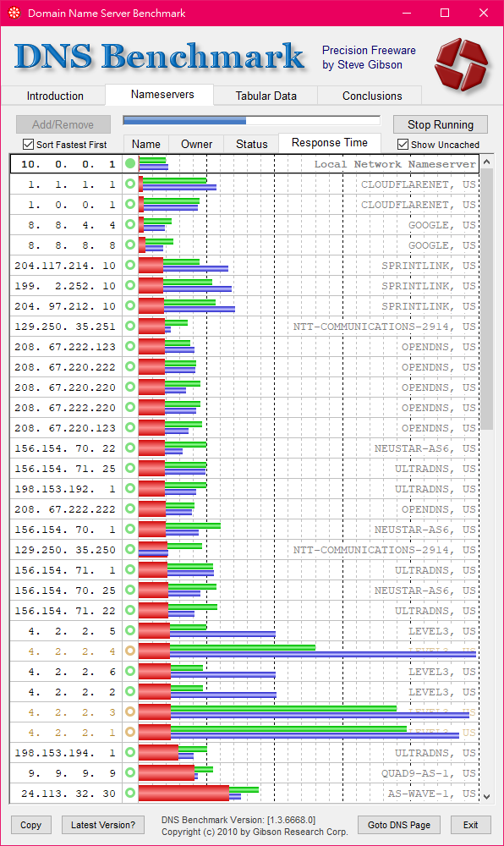Select the 156.154.71.22 address text
The height and width of the screenshot is (846, 504).
click(65, 611)
